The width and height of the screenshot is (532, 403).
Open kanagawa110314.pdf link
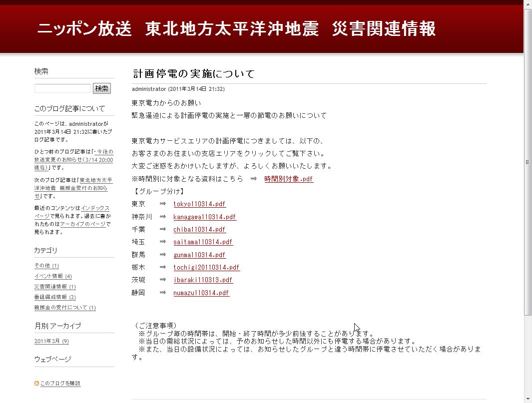coord(205,217)
